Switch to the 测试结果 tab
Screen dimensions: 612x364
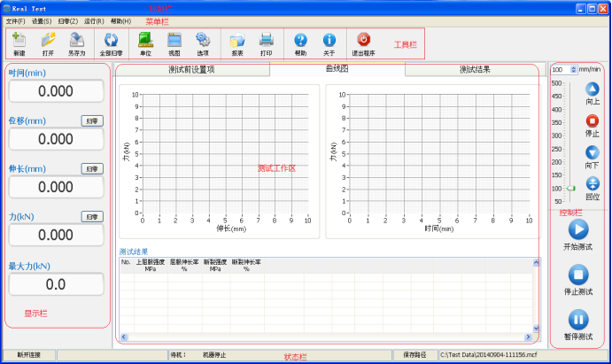474,69
